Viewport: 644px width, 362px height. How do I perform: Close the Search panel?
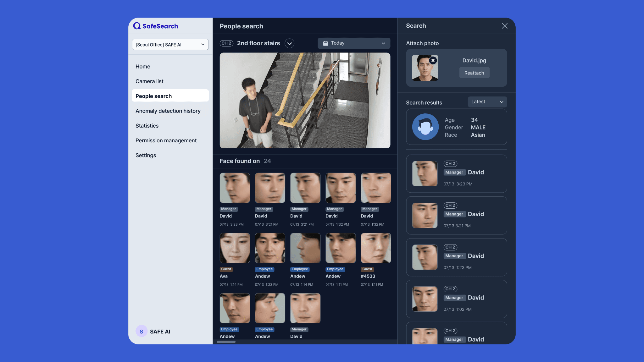[504, 26]
